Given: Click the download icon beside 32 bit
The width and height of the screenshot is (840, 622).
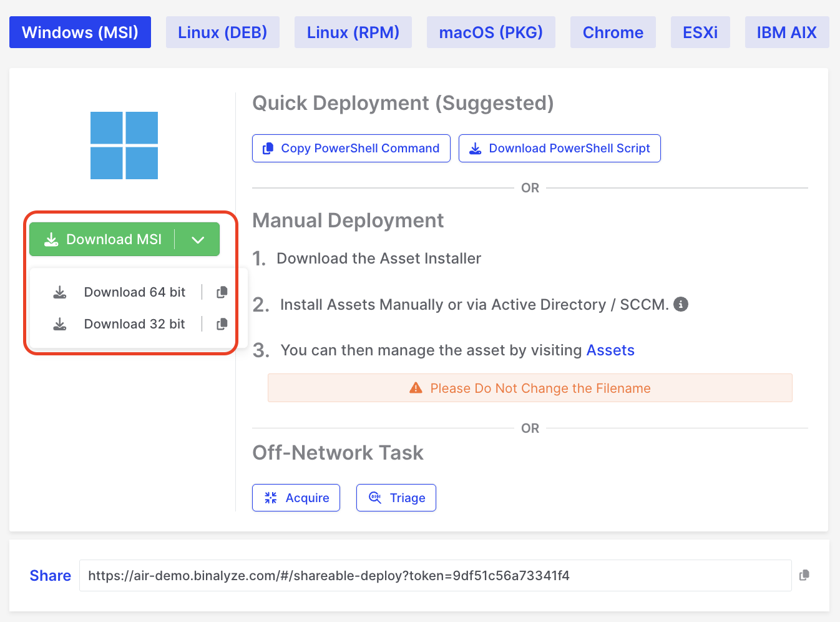Looking at the screenshot, I should point(60,324).
